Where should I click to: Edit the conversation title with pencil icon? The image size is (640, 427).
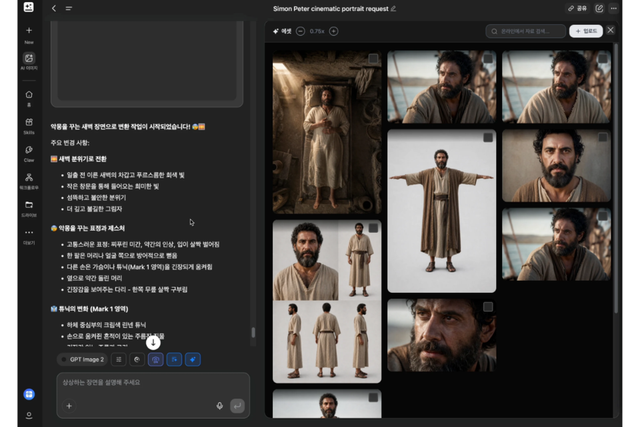[x=393, y=9]
